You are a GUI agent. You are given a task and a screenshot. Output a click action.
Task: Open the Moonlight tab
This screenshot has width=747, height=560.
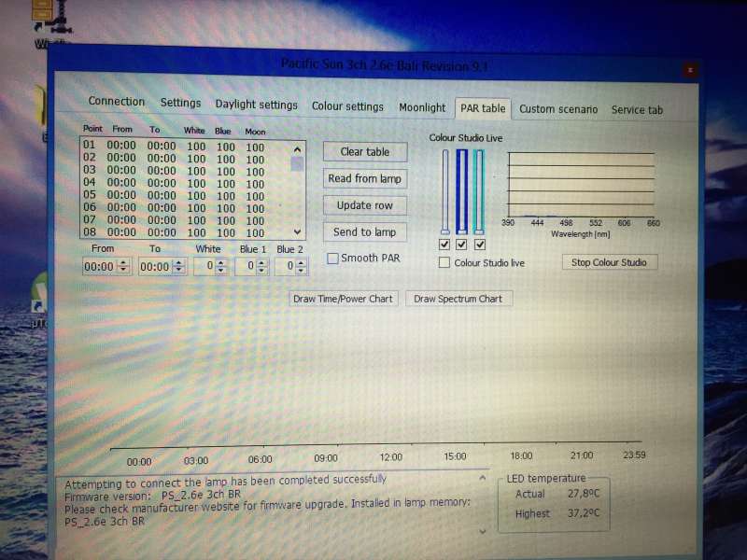pyautogui.click(x=422, y=107)
